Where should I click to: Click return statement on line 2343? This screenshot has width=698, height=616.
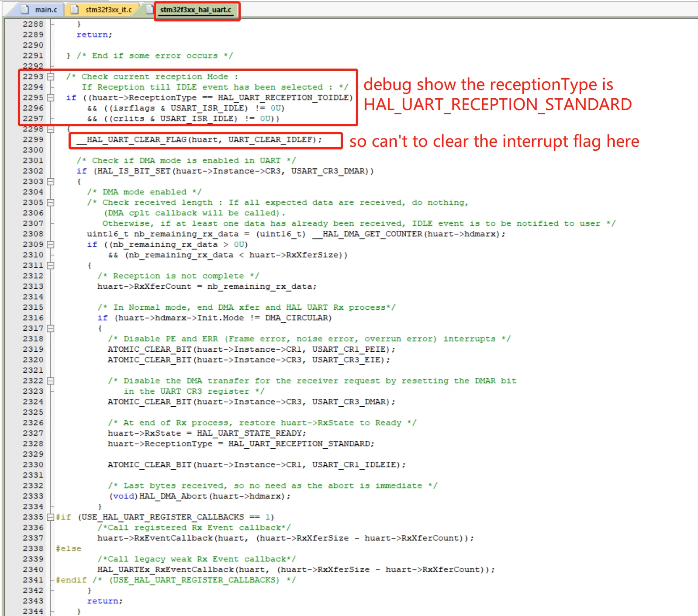pyautogui.click(x=105, y=601)
